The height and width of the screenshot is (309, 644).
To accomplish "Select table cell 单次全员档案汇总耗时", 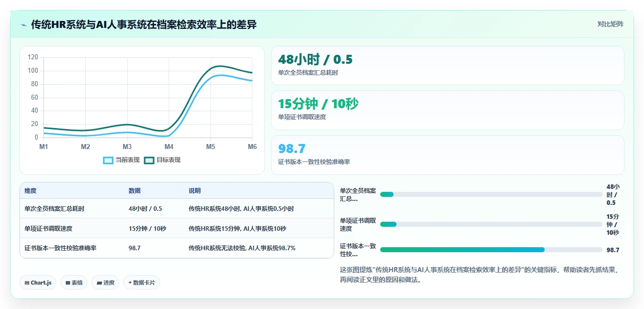I will [x=54, y=209].
